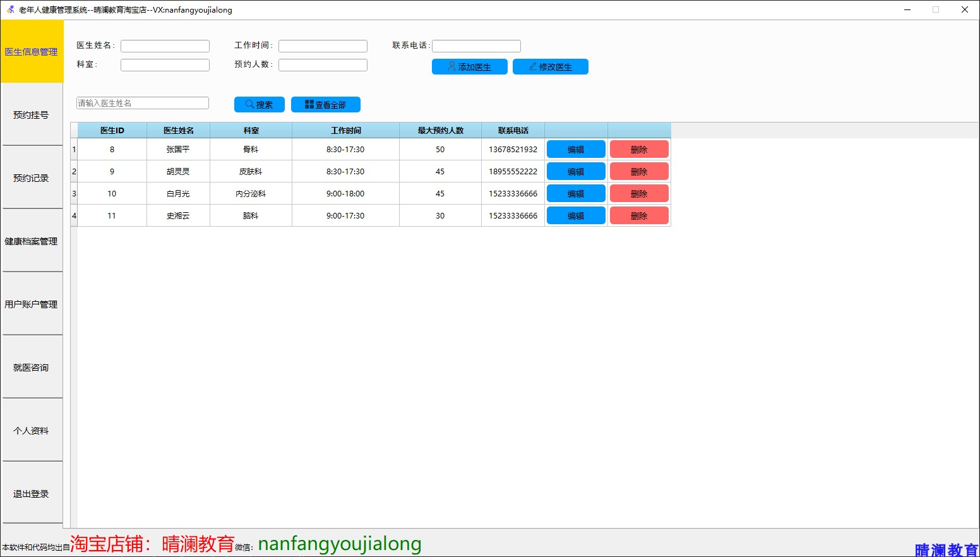Click the 医生姓名 input field
Image resolution: width=980 pixels, height=557 pixels.
click(165, 46)
